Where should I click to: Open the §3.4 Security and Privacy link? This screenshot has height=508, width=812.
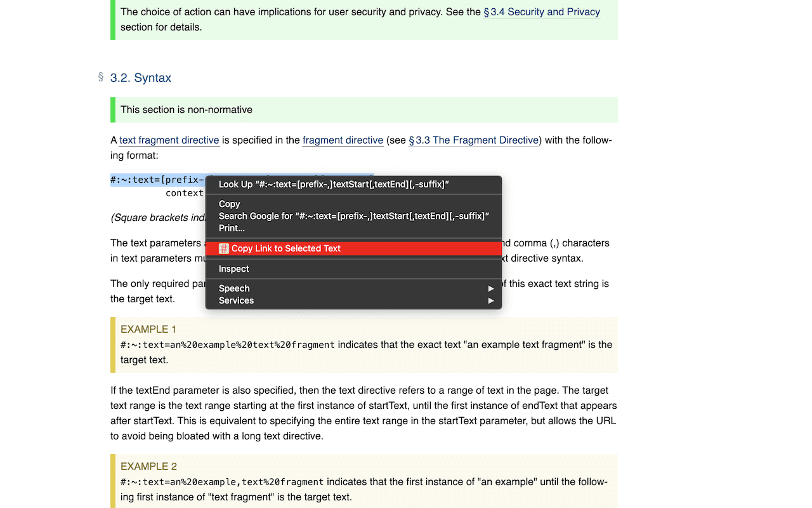pyautogui.click(x=541, y=11)
